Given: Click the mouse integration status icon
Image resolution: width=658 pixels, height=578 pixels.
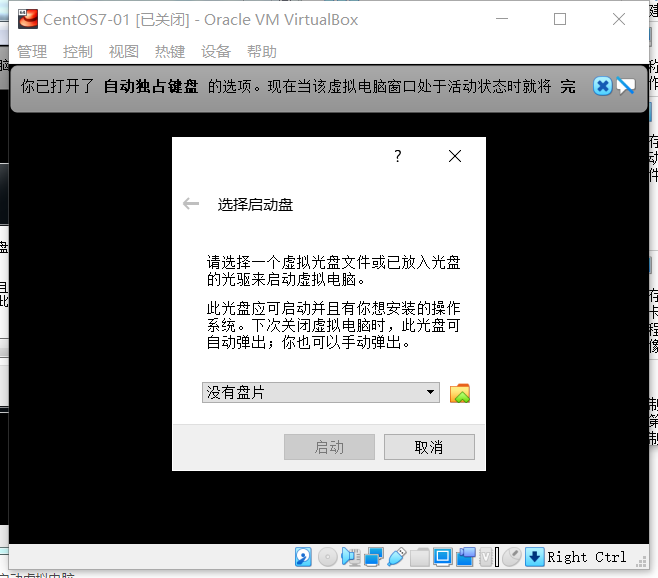Looking at the screenshot, I should [x=512, y=557].
